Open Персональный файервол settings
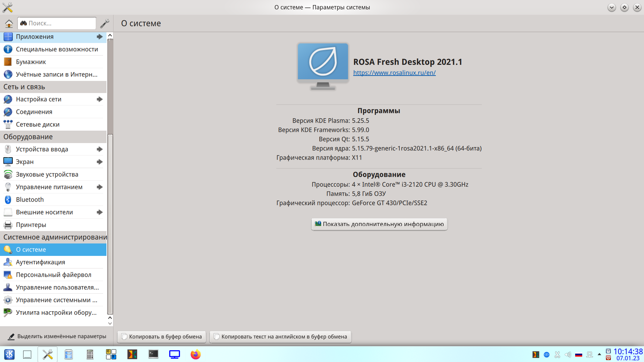644x362 pixels. (53, 275)
